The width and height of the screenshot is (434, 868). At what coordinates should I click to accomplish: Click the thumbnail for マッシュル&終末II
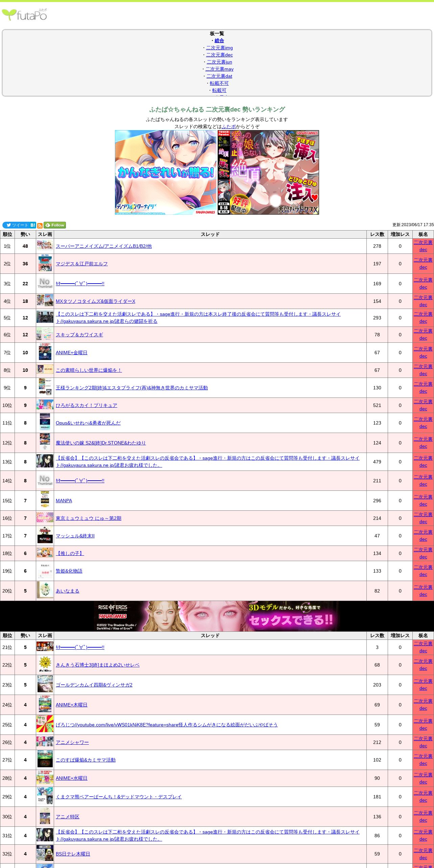pyautogui.click(x=45, y=535)
